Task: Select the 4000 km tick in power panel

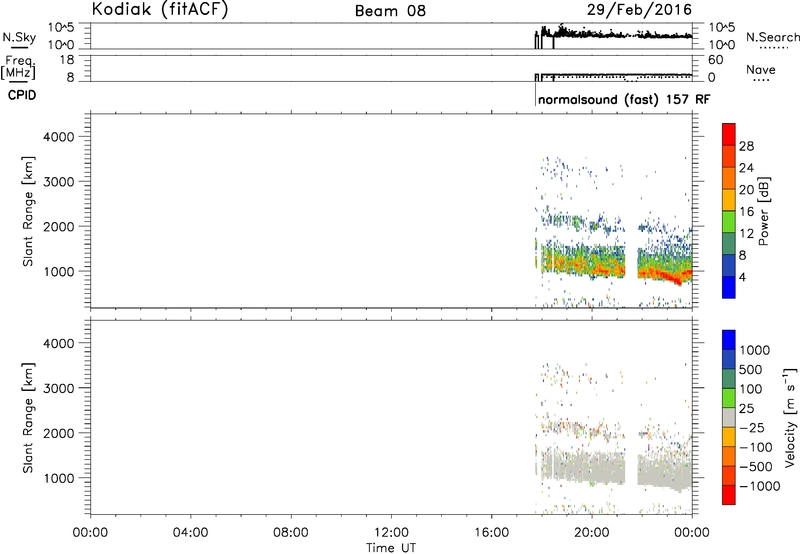Action: click(x=59, y=137)
